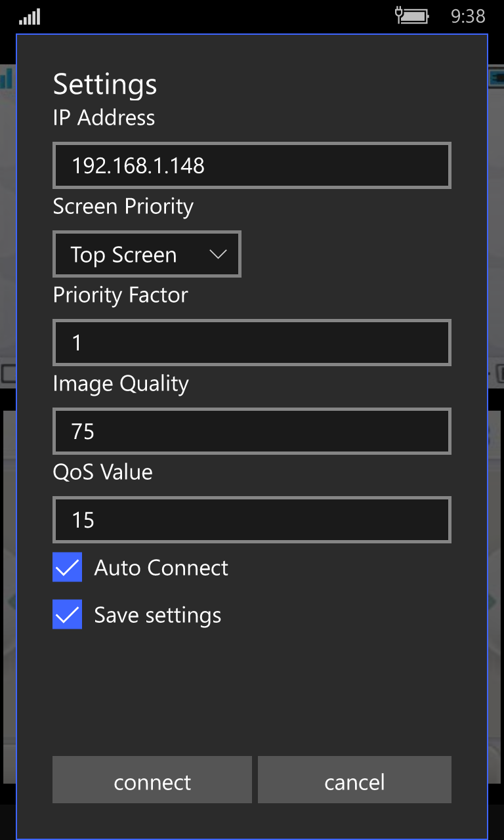Viewport: 504px width, 840px height.
Task: Uncheck the Auto Connect checkbox
Action: click(66, 567)
